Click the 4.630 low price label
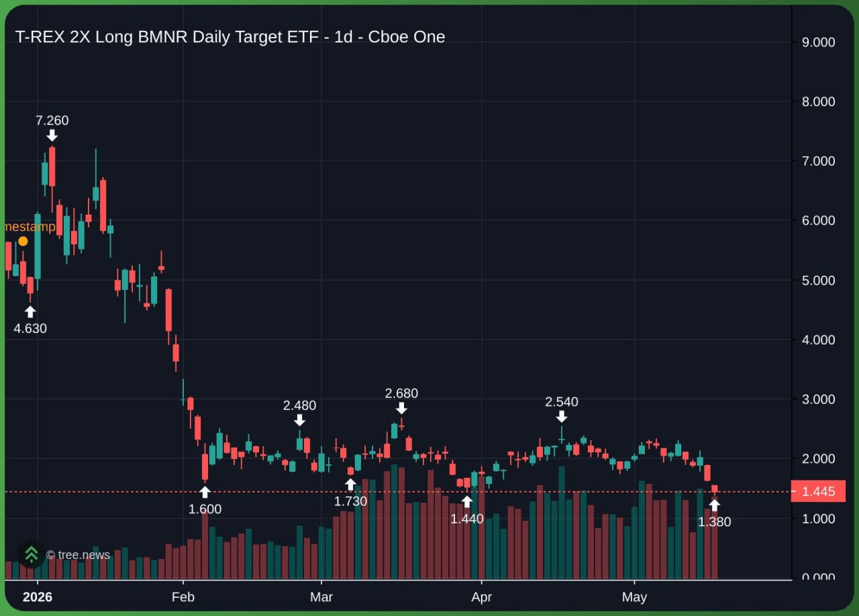 click(x=30, y=328)
